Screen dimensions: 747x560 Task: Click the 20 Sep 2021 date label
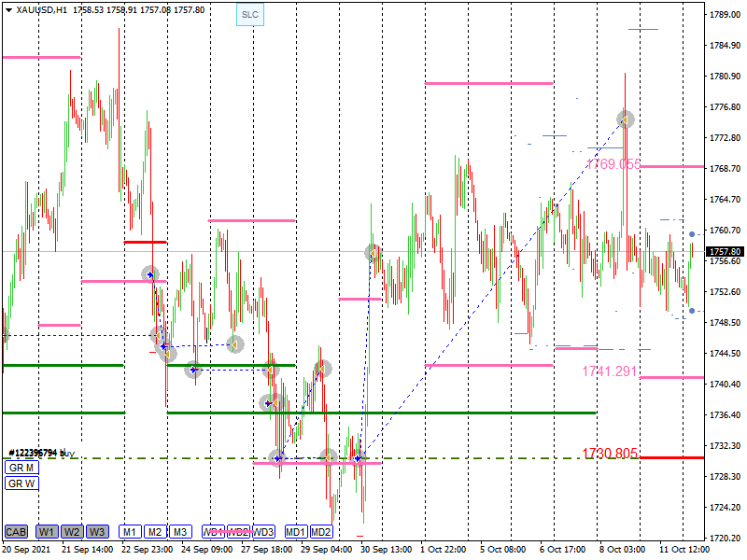pos(26,550)
